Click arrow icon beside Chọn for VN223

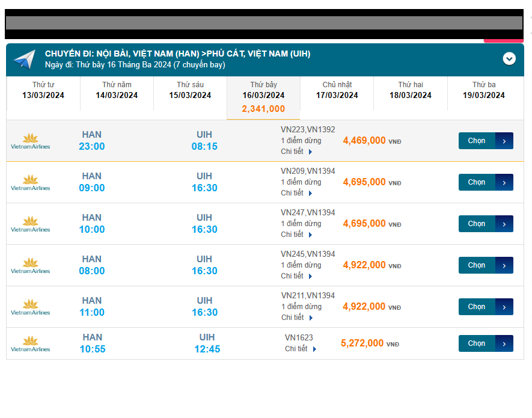pyautogui.click(x=504, y=141)
